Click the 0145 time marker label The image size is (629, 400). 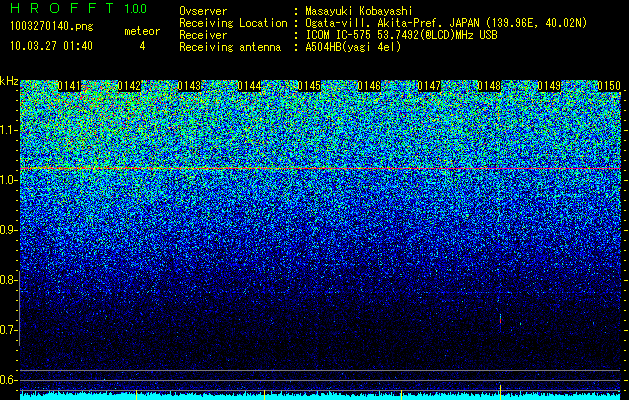click(309, 86)
